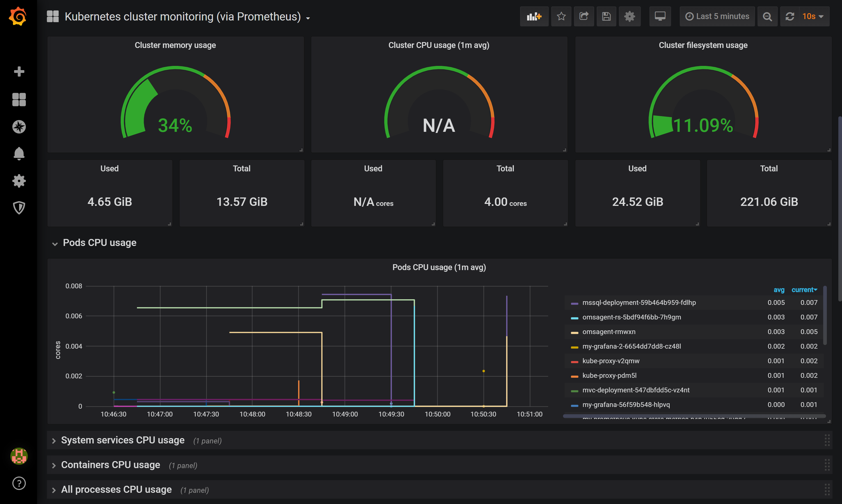Toggle mssql-deployment-59b464b959-fdlhp series

(x=639, y=303)
